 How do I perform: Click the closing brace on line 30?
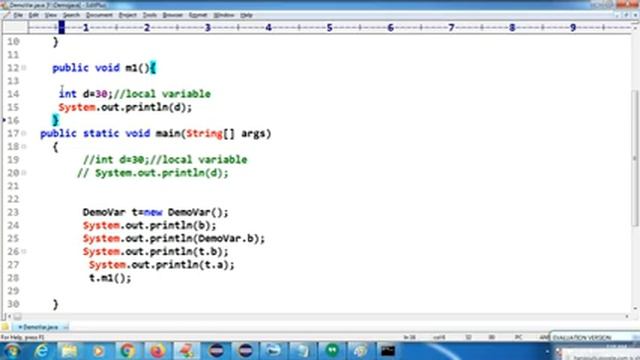56,304
